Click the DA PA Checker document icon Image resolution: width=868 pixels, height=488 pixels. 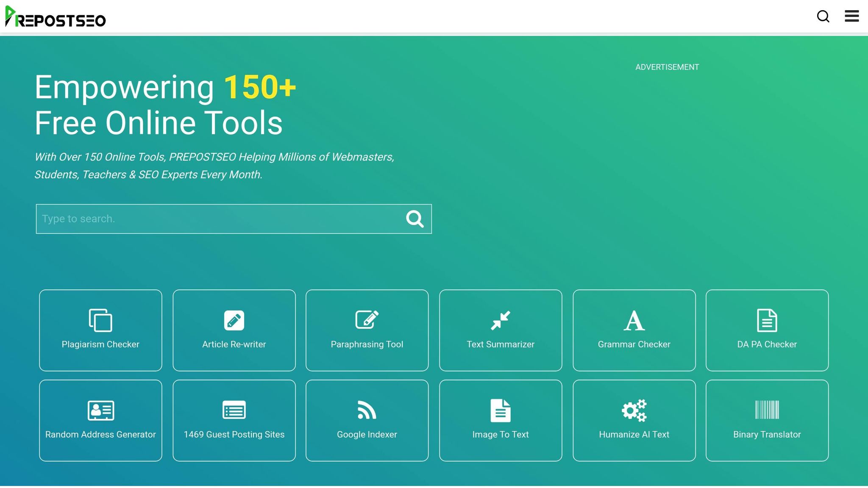click(767, 320)
